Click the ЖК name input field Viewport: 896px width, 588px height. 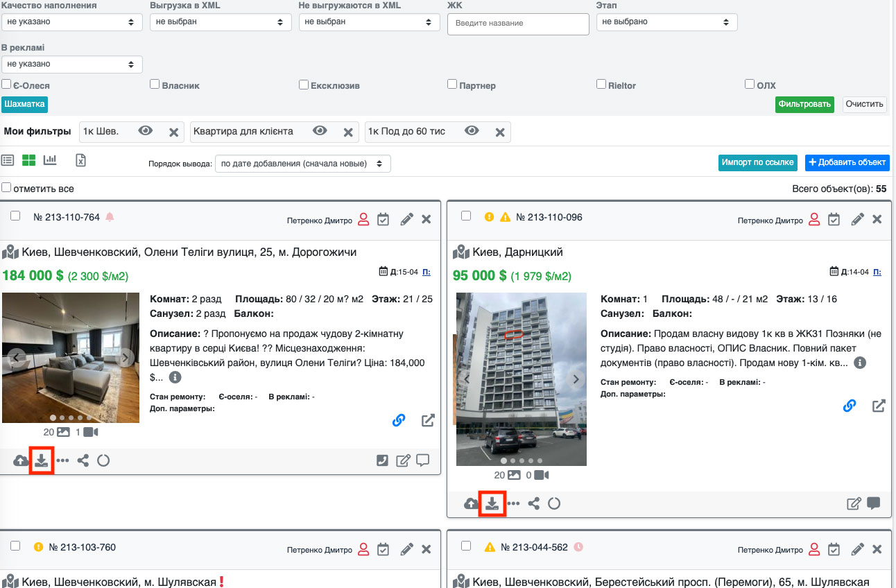click(517, 24)
